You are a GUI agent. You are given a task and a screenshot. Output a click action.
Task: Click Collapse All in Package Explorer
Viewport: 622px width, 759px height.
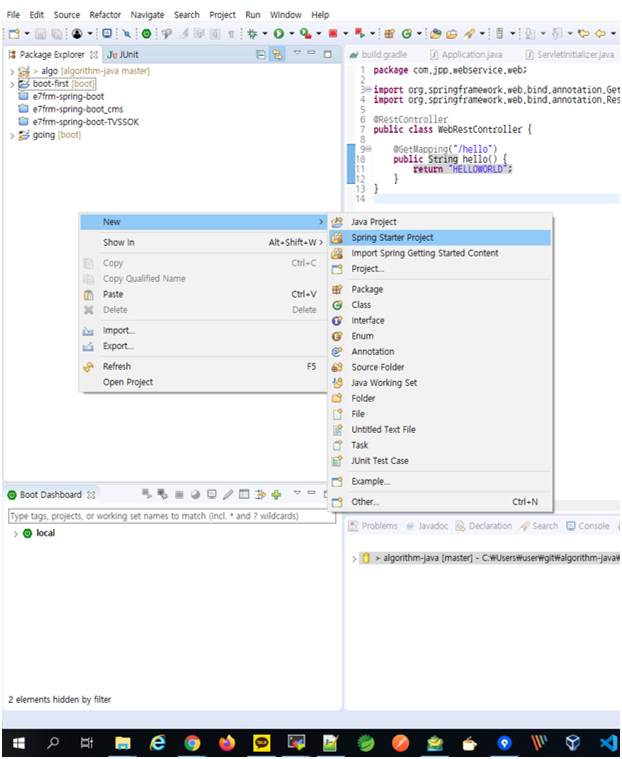pos(260,54)
